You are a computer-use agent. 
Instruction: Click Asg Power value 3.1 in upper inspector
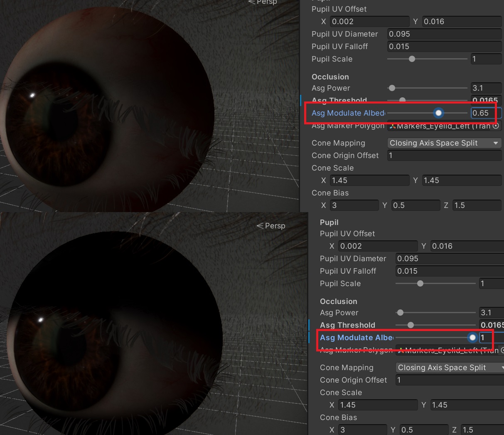pos(486,88)
